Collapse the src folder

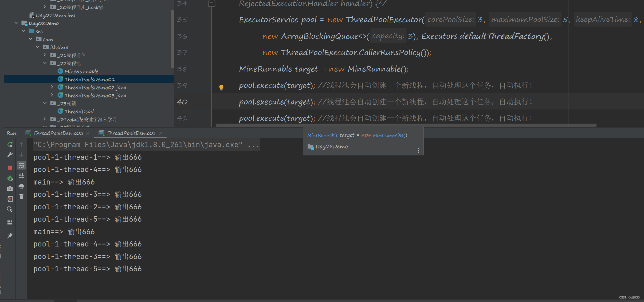(x=23, y=31)
